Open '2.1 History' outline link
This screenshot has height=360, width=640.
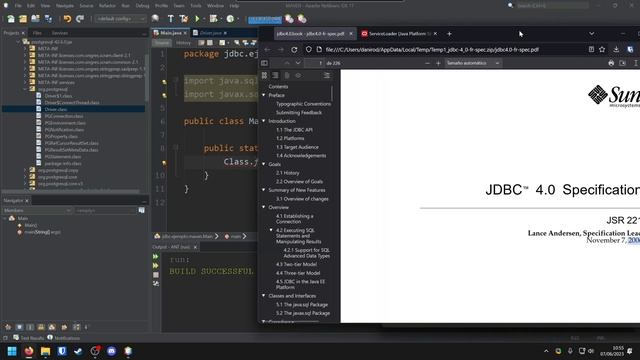[287, 173]
